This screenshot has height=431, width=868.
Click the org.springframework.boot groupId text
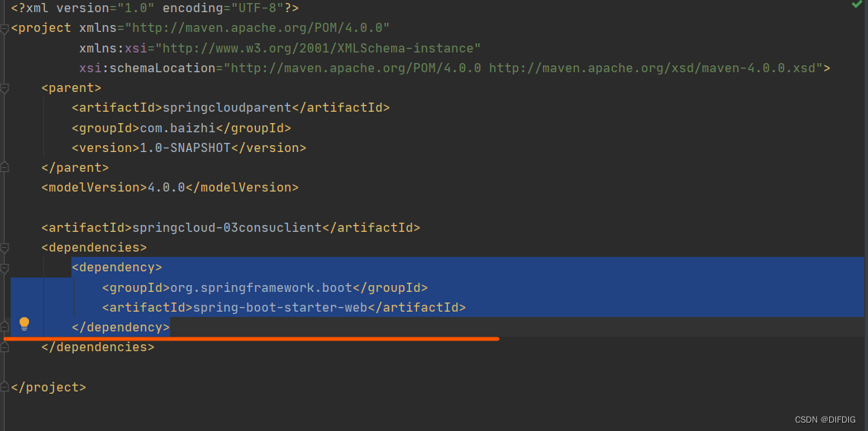[260, 287]
